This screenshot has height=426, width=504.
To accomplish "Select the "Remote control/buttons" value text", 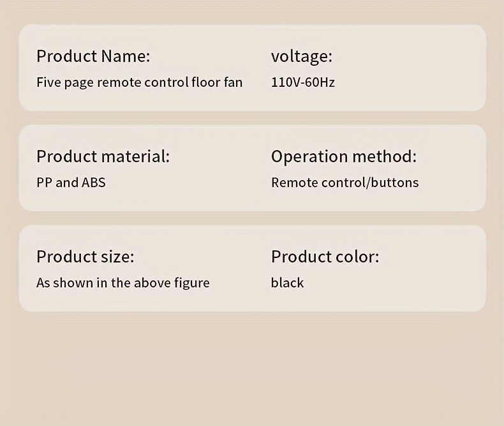I will [345, 183].
